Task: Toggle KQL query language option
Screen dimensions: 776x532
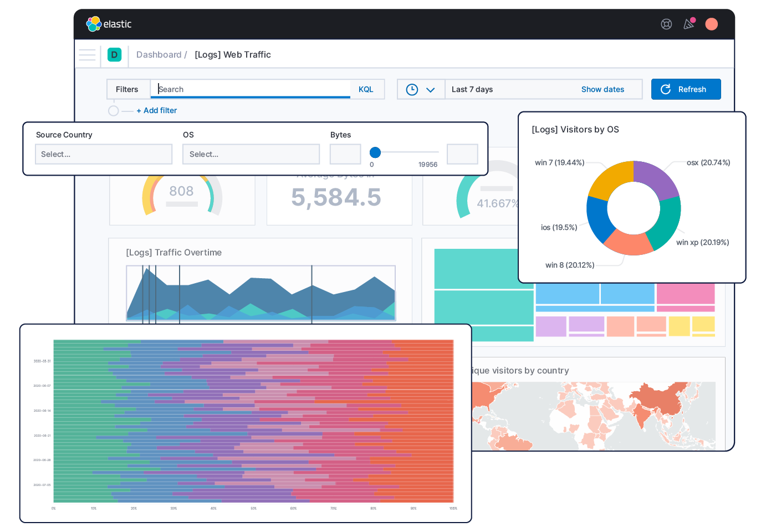Action: click(x=366, y=89)
